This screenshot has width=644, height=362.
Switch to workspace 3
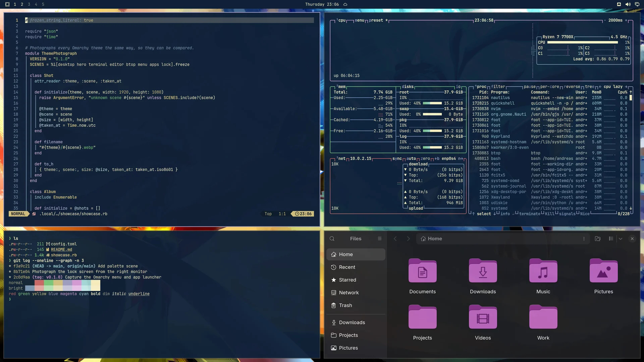[x=29, y=4]
